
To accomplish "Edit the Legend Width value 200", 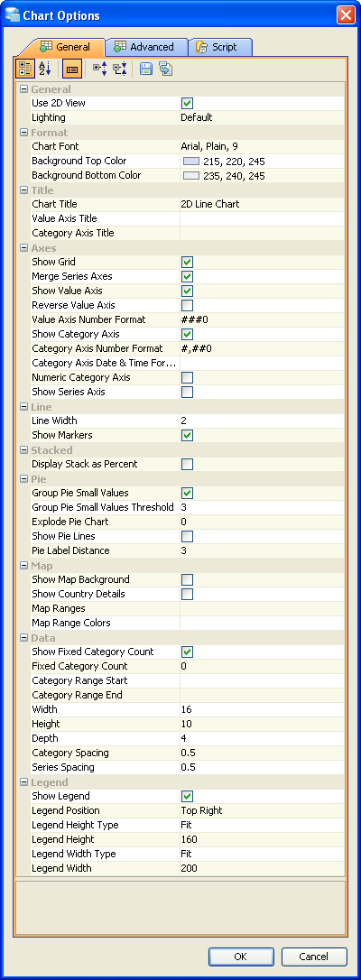I will click(262, 868).
